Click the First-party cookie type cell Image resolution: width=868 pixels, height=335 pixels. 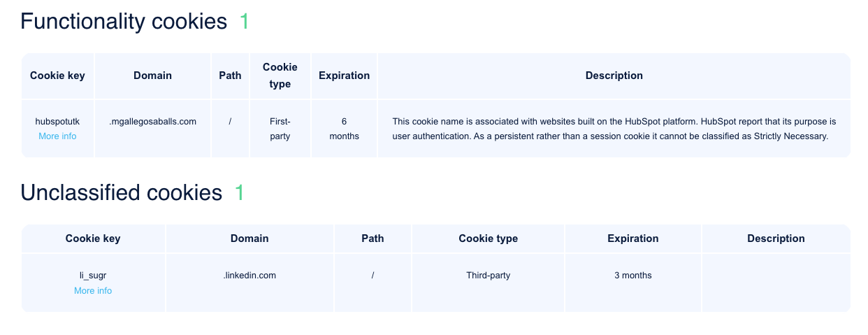point(280,129)
